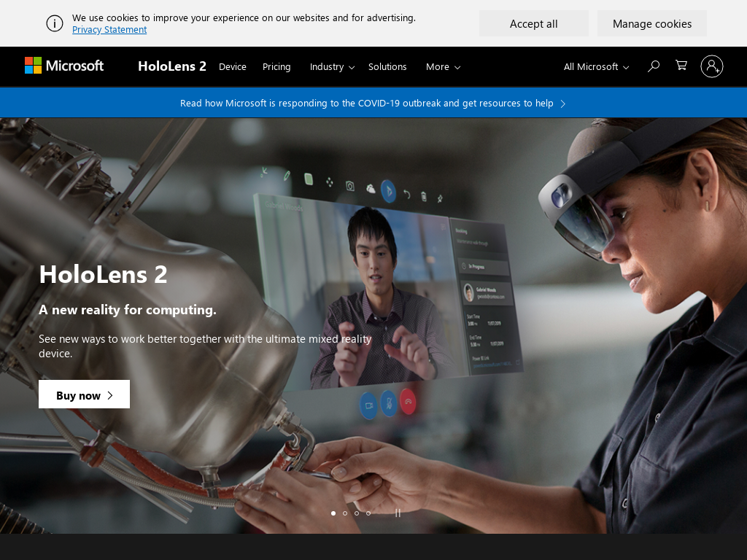This screenshot has width=747, height=560.
Task: Open the COVID-19 response banner link
Action: [x=373, y=104]
